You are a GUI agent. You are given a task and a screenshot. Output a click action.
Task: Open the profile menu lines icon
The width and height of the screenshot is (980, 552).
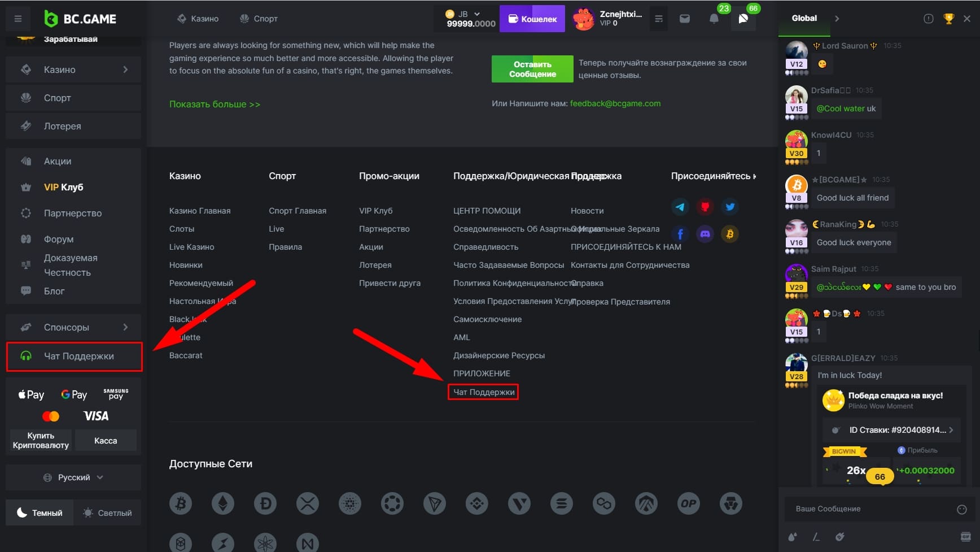point(658,19)
